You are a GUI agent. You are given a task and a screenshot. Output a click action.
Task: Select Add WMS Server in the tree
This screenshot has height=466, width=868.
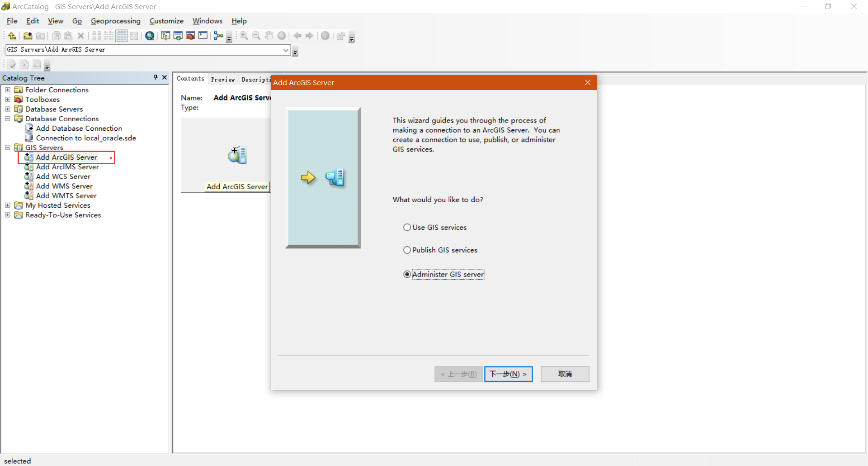coord(64,186)
